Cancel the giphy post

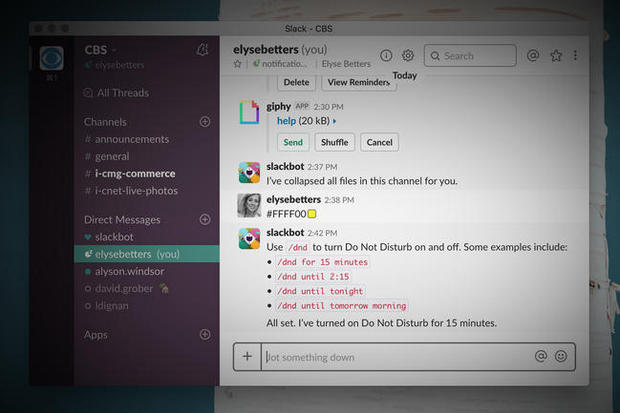click(x=380, y=142)
